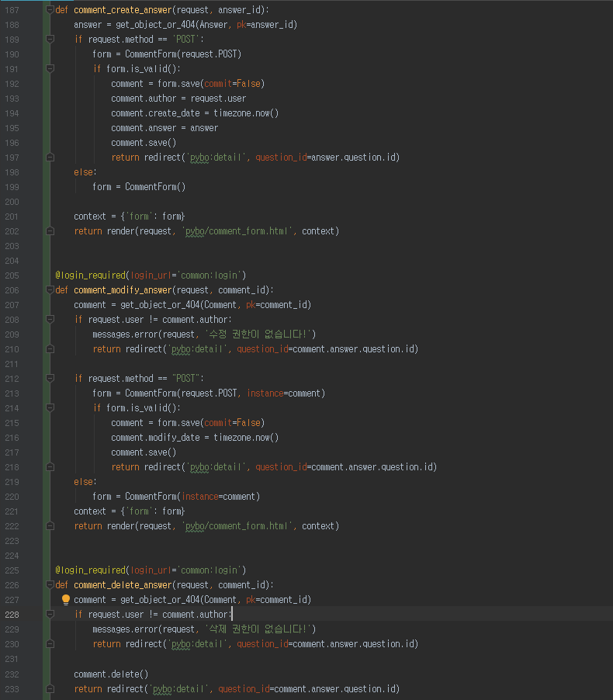613x700 pixels.
Task: Collapse the form.is_valid fold on line 214
Action: 50,408
